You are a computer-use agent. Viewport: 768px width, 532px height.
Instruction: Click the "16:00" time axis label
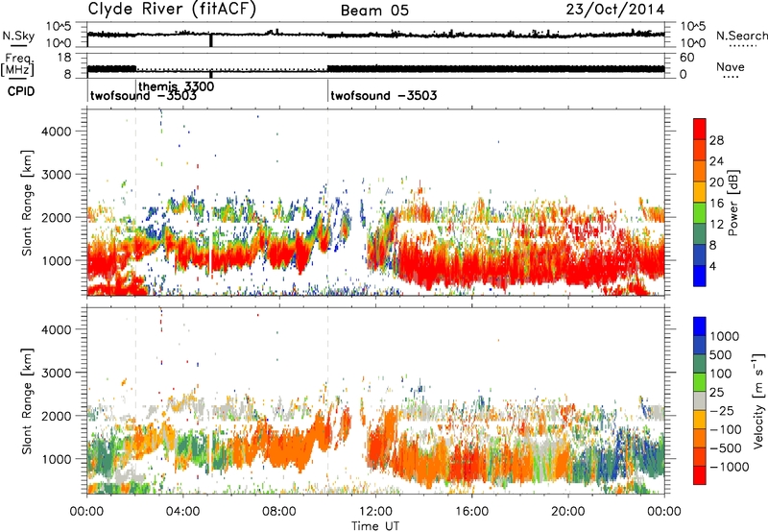pos(471,511)
